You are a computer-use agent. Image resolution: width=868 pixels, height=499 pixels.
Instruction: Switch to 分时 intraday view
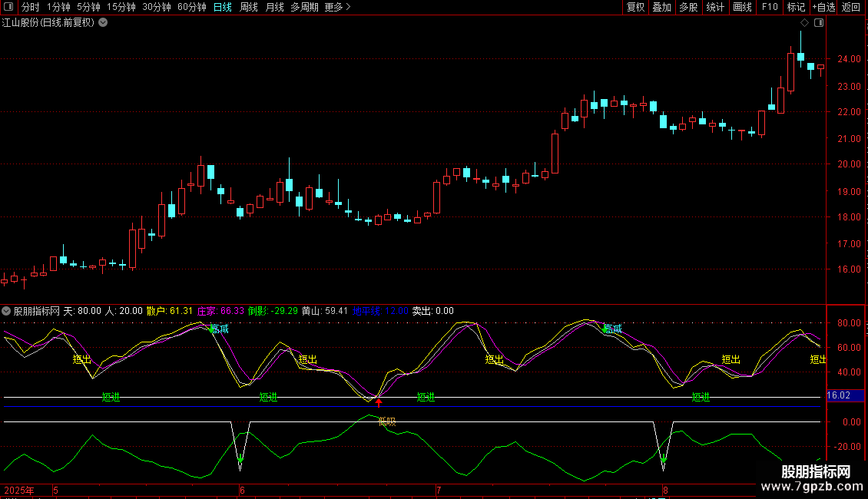(x=30, y=7)
